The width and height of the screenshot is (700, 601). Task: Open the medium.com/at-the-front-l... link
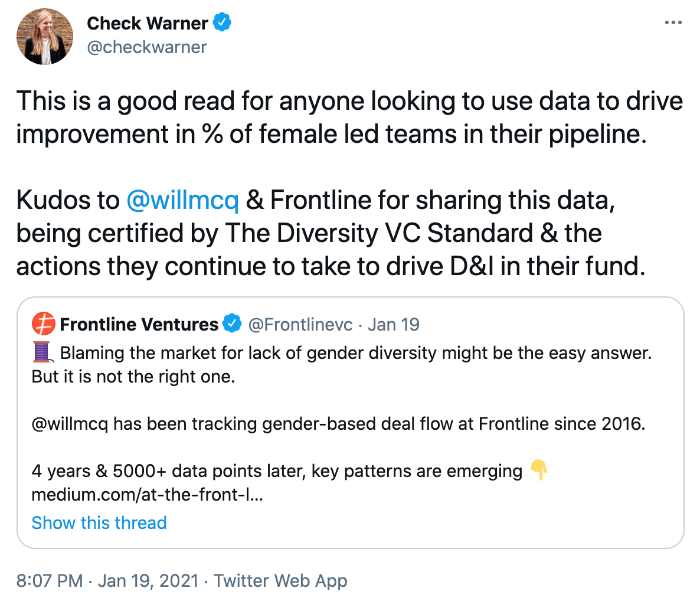tap(148, 495)
